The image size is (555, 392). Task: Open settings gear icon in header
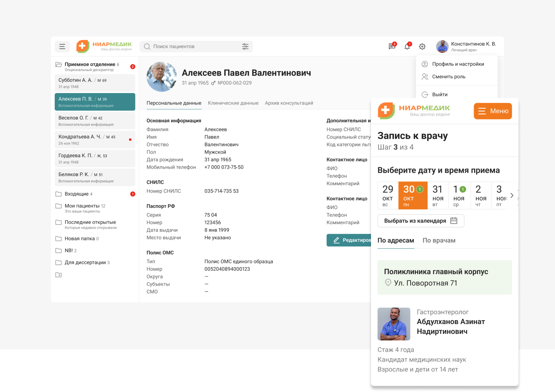pyautogui.click(x=422, y=46)
